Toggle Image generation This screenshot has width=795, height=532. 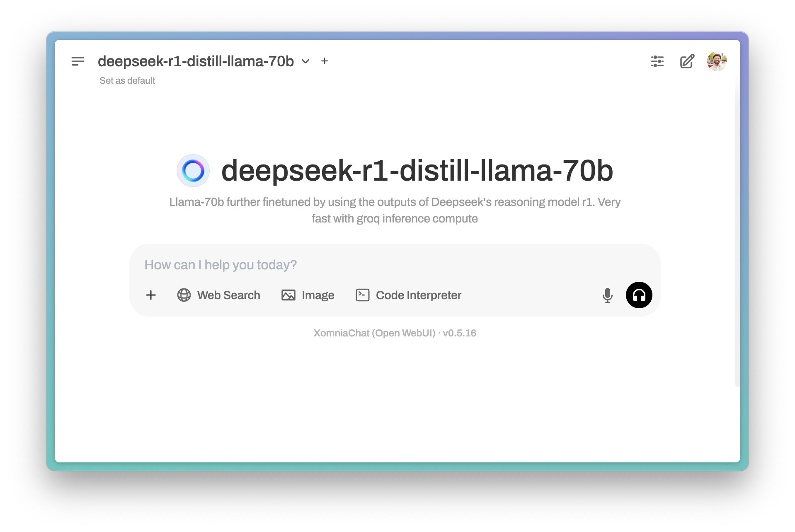[x=308, y=295]
